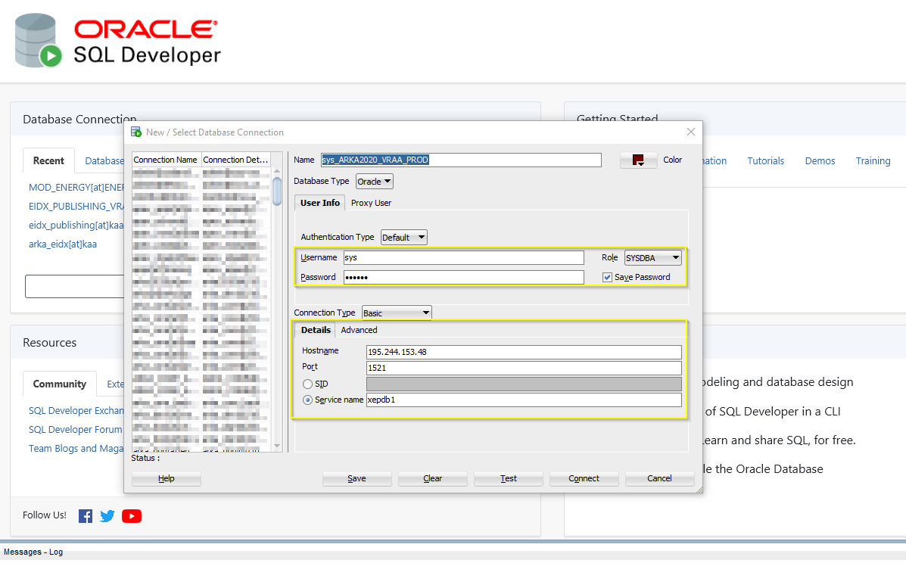Viewport: 906px width, 588px height.
Task: Open the connection Color picker swatch
Action: tap(638, 160)
